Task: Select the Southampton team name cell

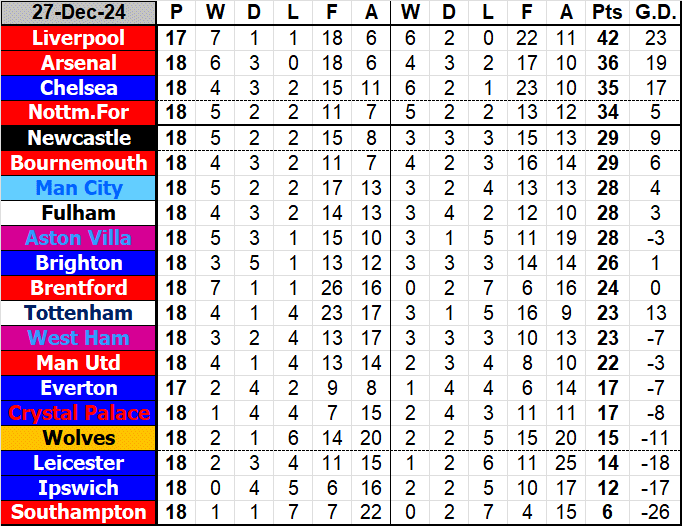Action: (79, 513)
